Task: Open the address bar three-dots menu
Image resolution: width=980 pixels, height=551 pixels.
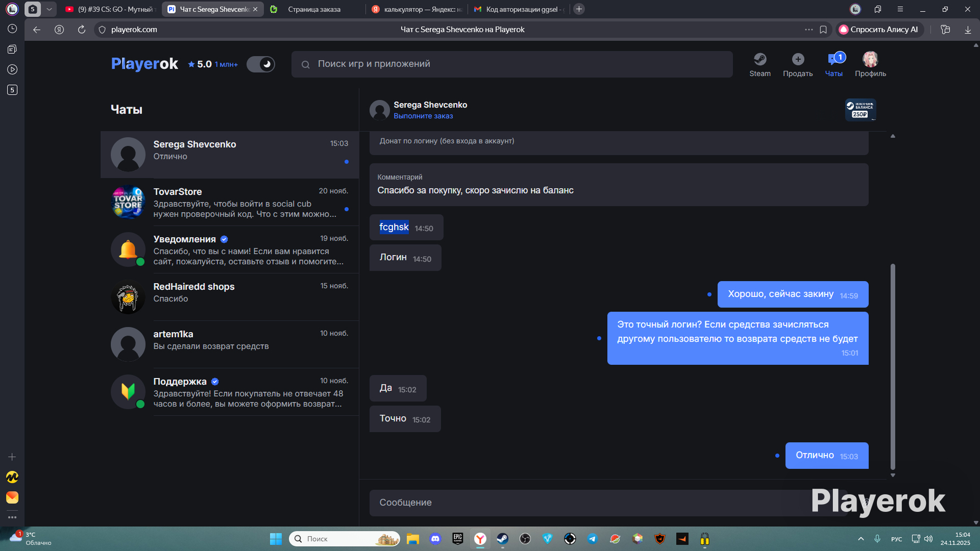Action: click(809, 30)
